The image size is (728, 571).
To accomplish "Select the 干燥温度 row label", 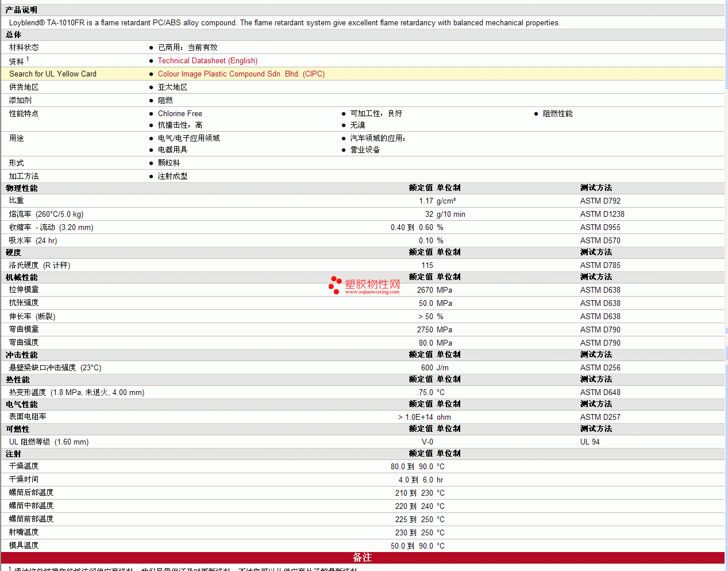I will pyautogui.click(x=24, y=466).
